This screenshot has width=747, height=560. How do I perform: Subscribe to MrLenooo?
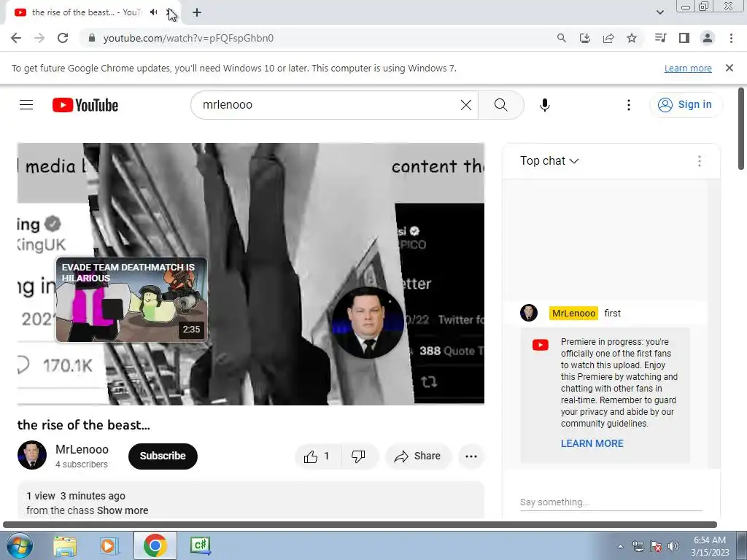click(163, 456)
